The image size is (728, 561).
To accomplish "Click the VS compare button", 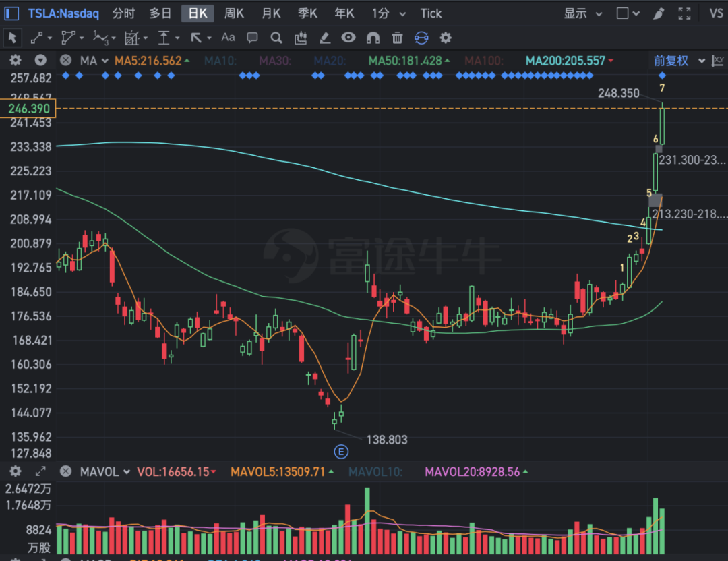I will tap(716, 13).
